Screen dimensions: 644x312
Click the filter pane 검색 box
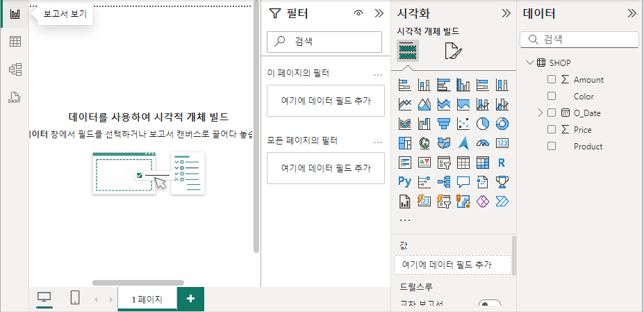pos(324,42)
